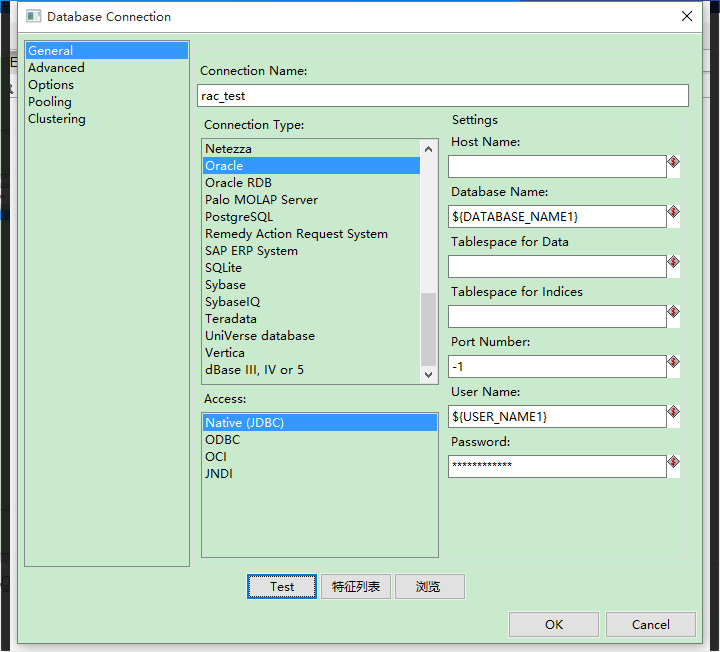The height and width of the screenshot is (652, 720).
Task: Select SAP ERP System connection type
Action: point(311,251)
